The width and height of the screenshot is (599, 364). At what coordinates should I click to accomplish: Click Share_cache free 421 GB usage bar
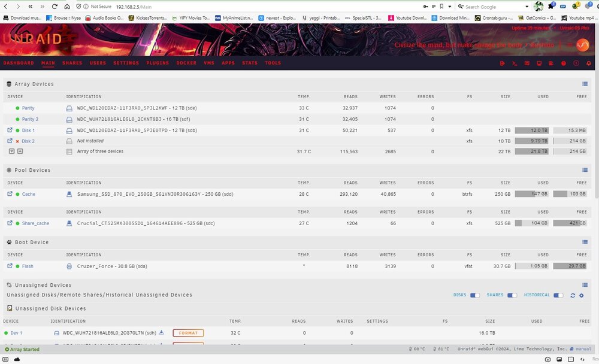[570, 223]
